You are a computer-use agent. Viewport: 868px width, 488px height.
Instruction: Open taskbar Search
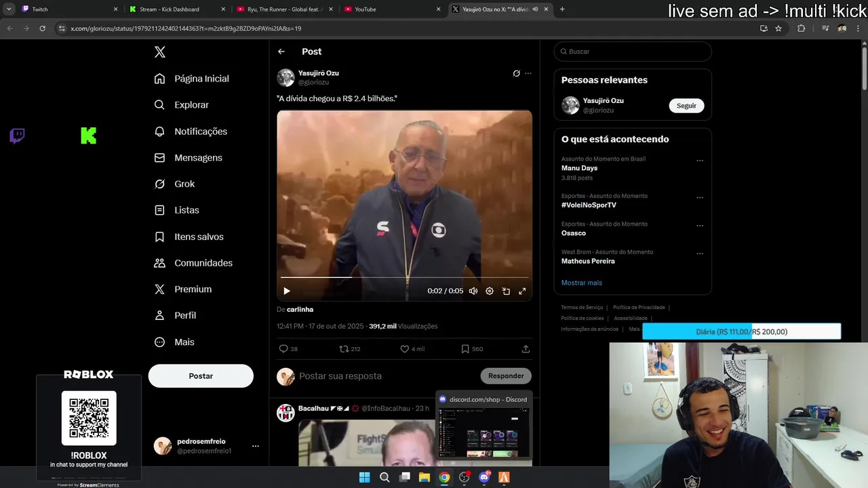[x=384, y=477]
